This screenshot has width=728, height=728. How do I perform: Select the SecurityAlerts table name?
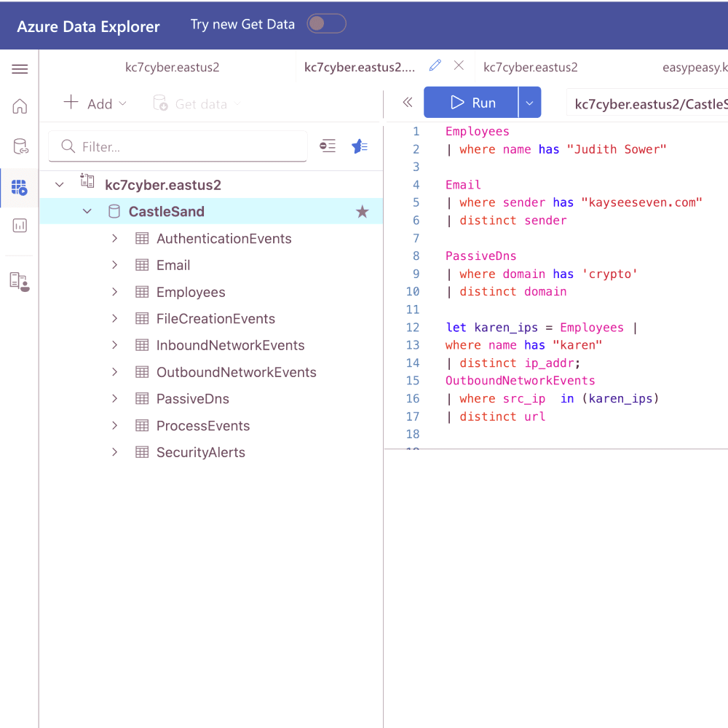coord(201,452)
